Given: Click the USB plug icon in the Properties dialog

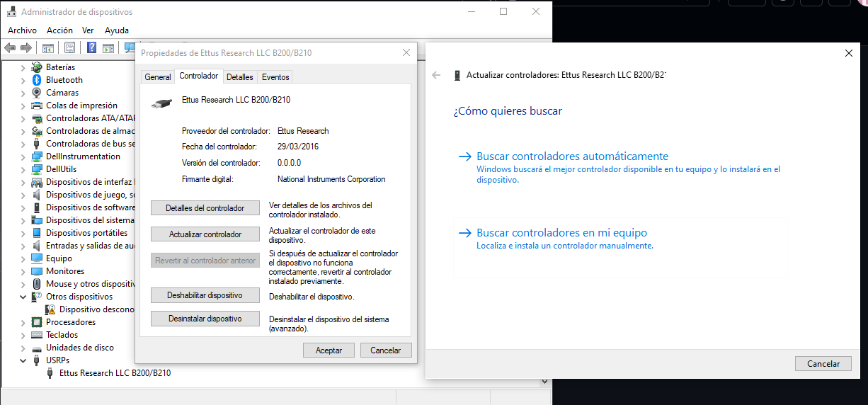Looking at the screenshot, I should 161,103.
